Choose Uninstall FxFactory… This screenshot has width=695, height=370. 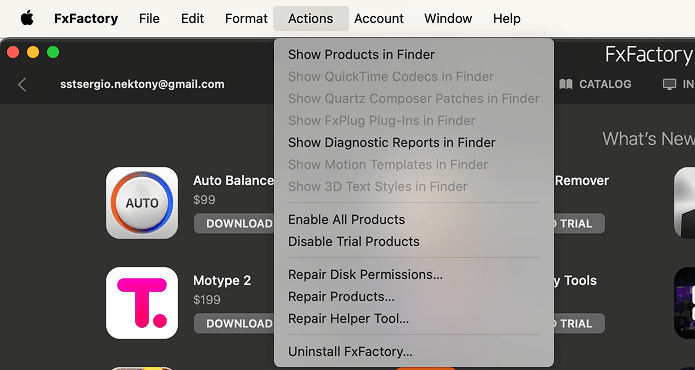tap(414, 352)
